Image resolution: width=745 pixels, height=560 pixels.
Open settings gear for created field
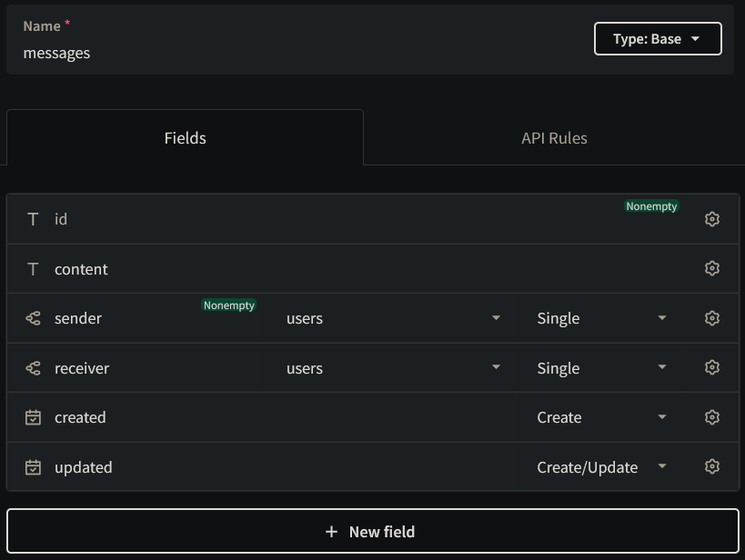(x=712, y=417)
